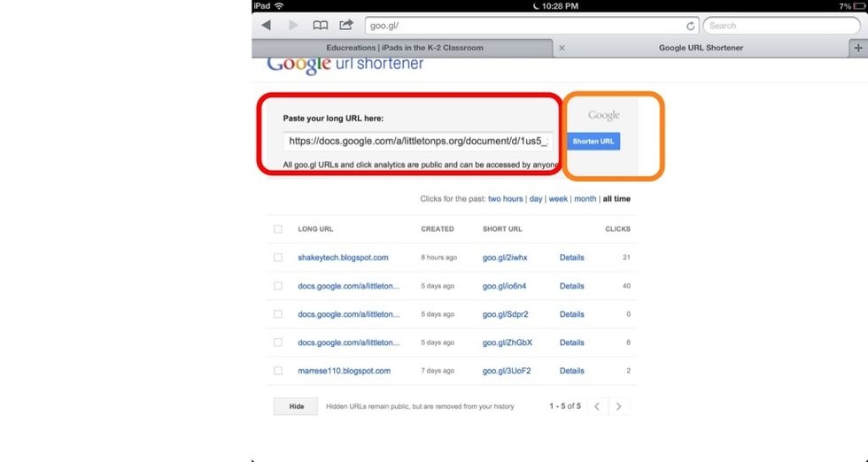The width and height of the screenshot is (868, 462).
Task: Select the Google URL Shortener tab
Action: point(701,48)
